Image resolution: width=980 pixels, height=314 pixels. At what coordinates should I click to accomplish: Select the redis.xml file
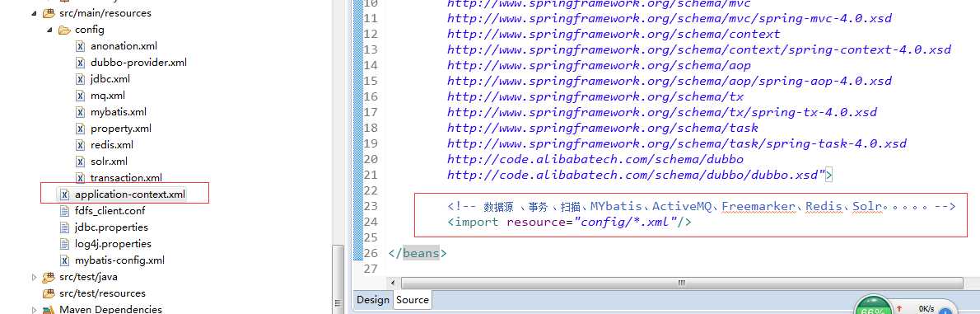112,145
